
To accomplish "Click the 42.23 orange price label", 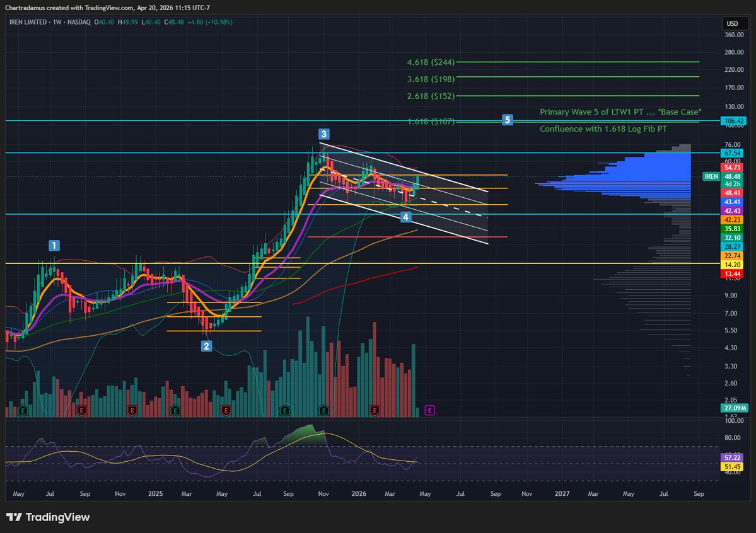I will click(733, 220).
